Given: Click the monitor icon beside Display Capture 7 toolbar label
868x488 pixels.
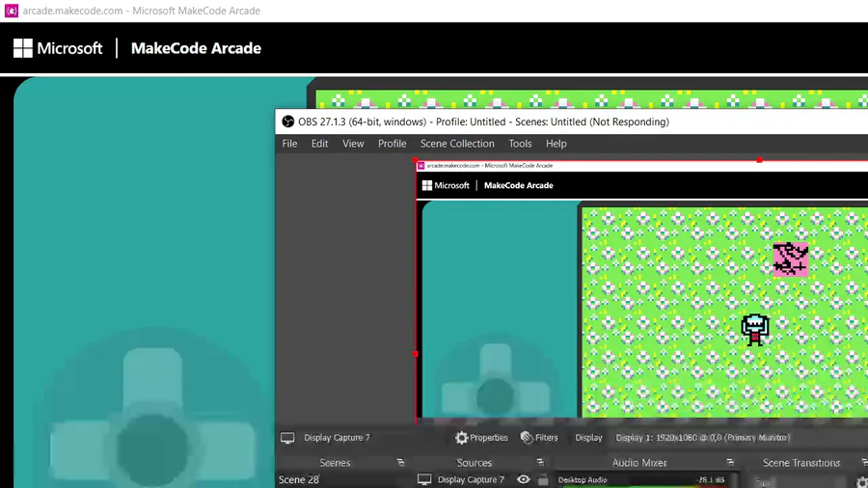Looking at the screenshot, I should 287,438.
